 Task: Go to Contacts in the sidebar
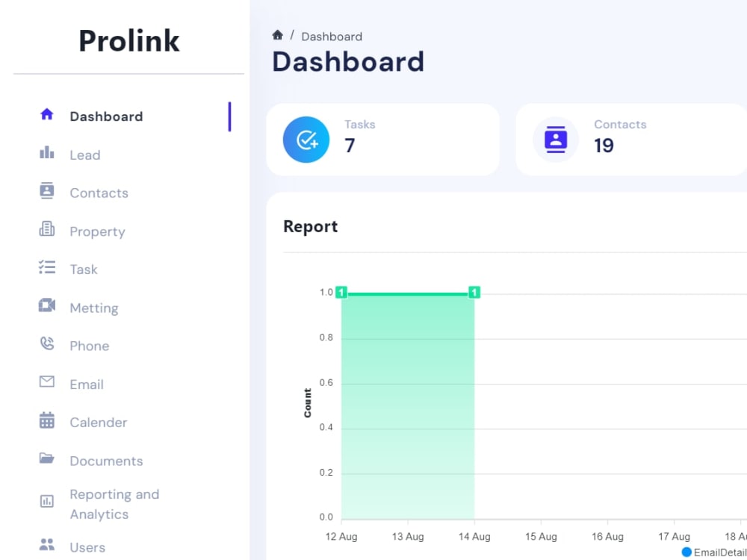[99, 193]
